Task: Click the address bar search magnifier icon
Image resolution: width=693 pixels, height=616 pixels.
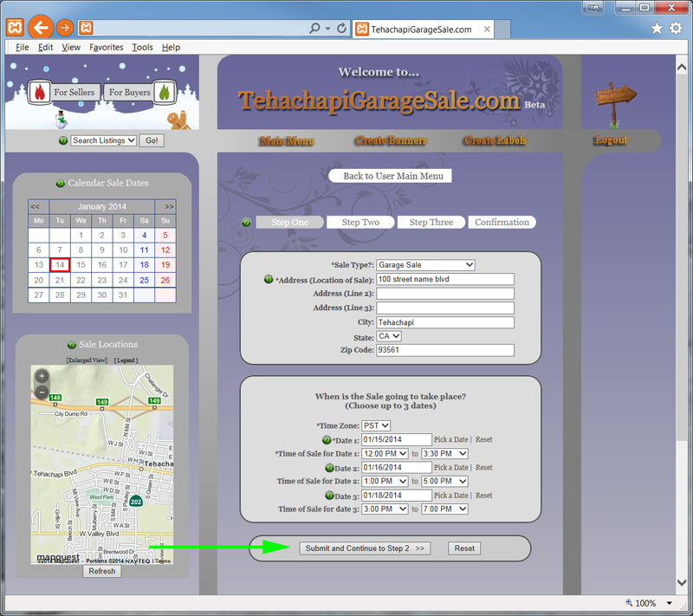Action: click(314, 29)
